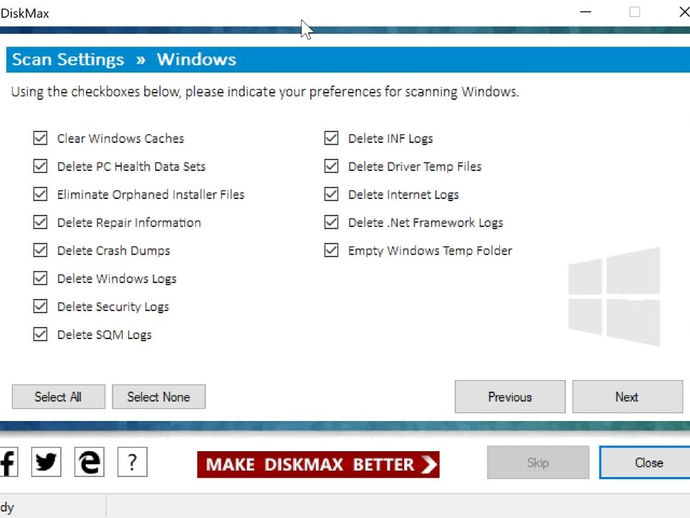Minimize the DiskMax window
The height and width of the screenshot is (518, 690).
point(585,12)
